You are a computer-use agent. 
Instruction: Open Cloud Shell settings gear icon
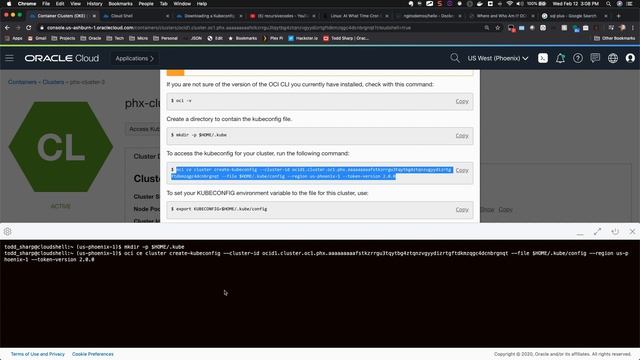point(7,232)
